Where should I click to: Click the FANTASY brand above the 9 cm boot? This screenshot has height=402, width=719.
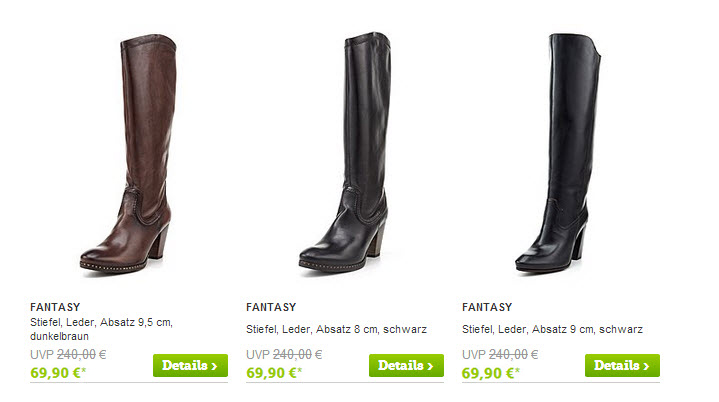tap(487, 307)
